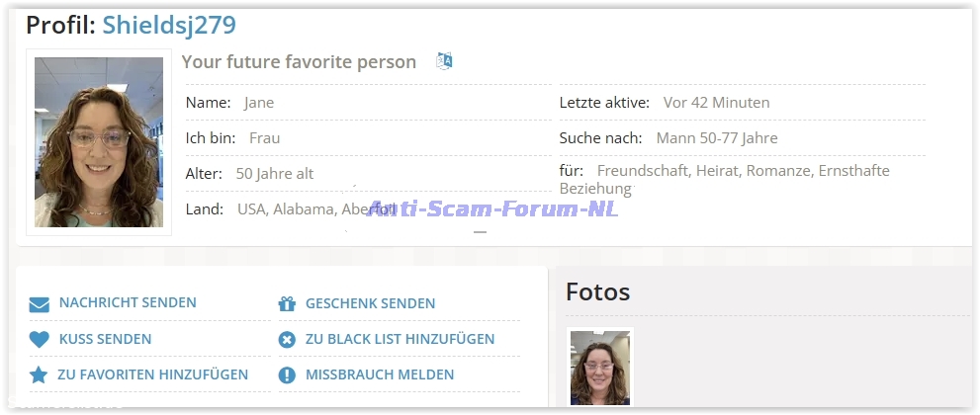Open the large profile picture

pyautogui.click(x=99, y=142)
